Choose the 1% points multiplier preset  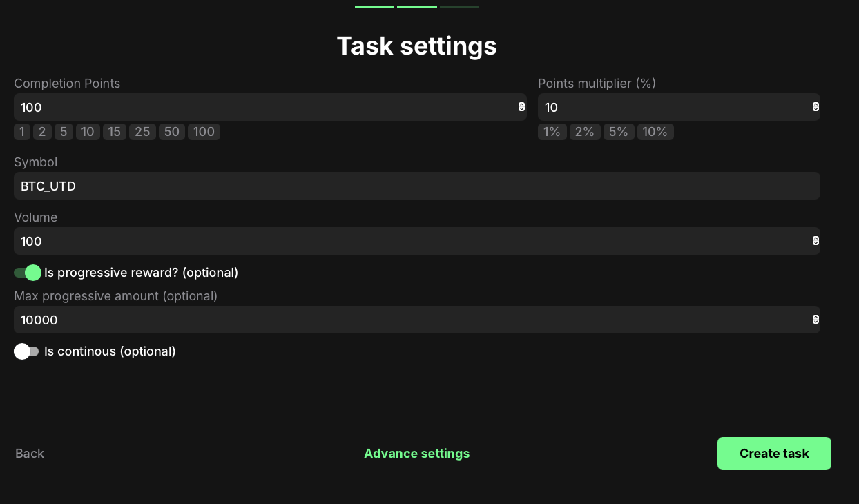(552, 132)
